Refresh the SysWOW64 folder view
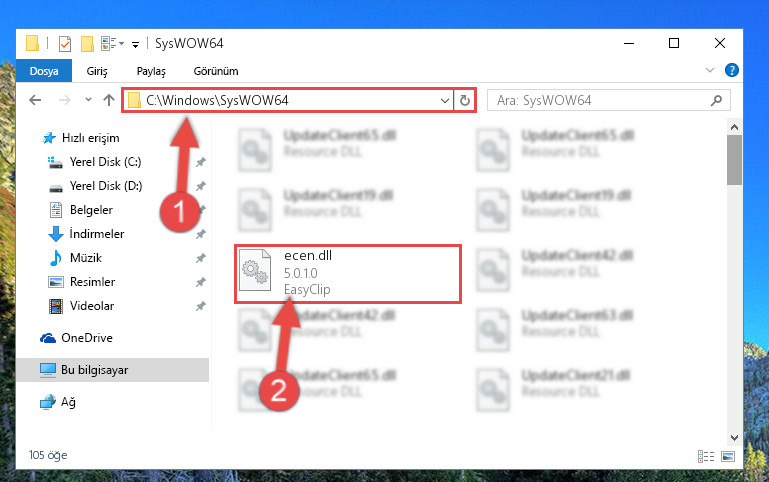Image resolution: width=769 pixels, height=482 pixels. point(464,101)
